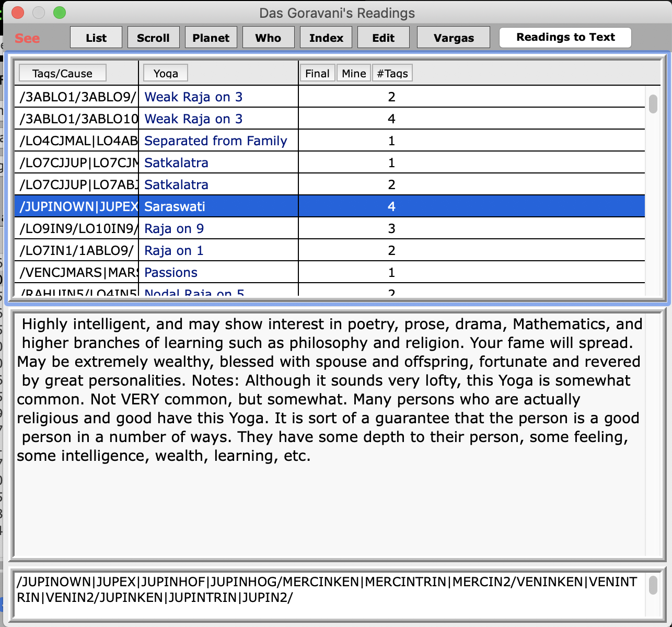Open the Index button
This screenshot has width=672, height=627.
pyautogui.click(x=326, y=38)
